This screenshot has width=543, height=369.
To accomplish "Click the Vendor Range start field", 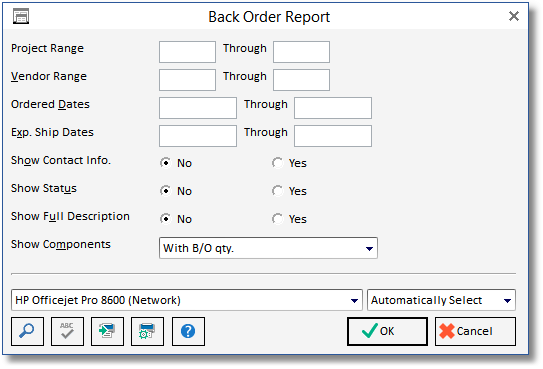I will 187,80.
